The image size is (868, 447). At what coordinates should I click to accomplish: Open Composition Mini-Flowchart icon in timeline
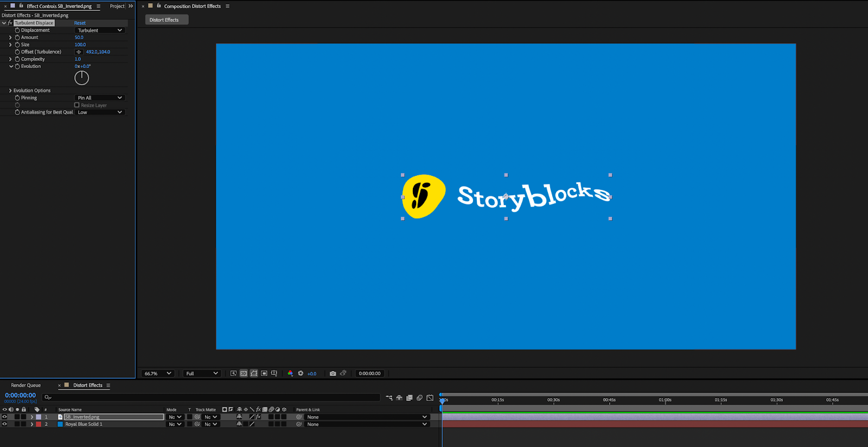(x=389, y=398)
